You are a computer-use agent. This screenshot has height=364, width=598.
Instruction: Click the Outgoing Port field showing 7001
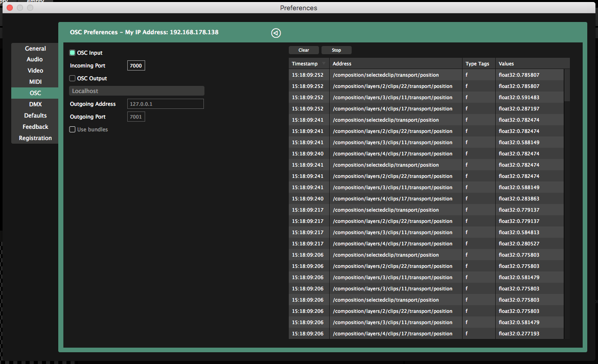136,117
